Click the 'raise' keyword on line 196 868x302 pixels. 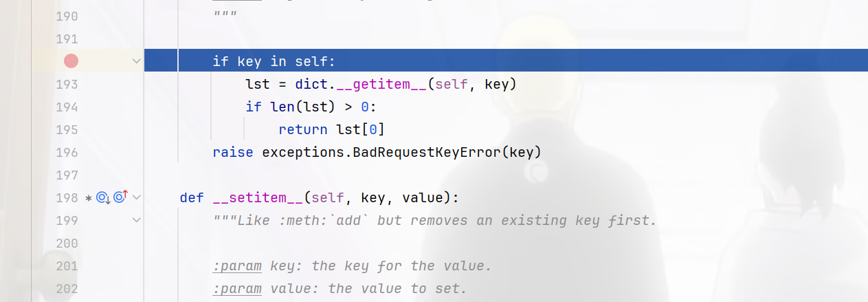[233, 152]
